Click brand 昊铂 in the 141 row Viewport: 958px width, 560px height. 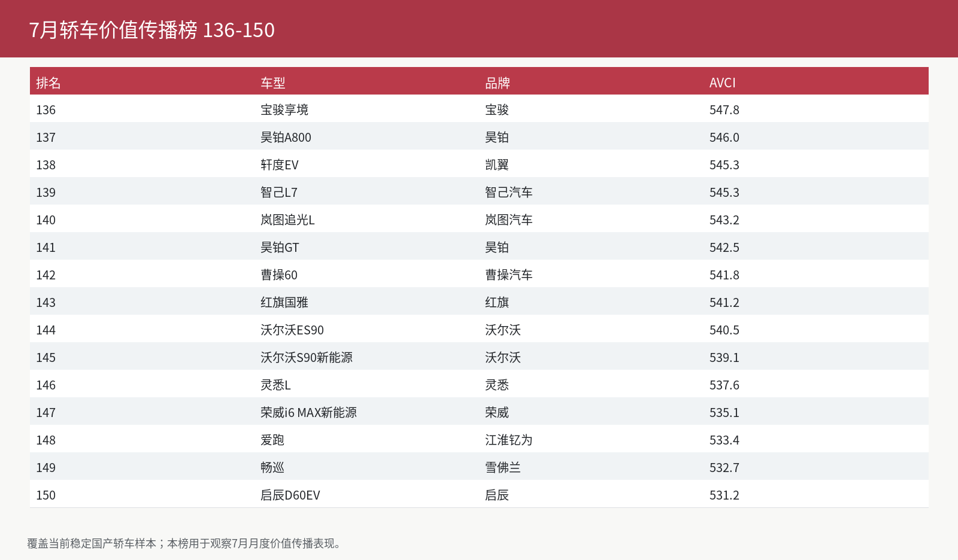click(x=497, y=248)
